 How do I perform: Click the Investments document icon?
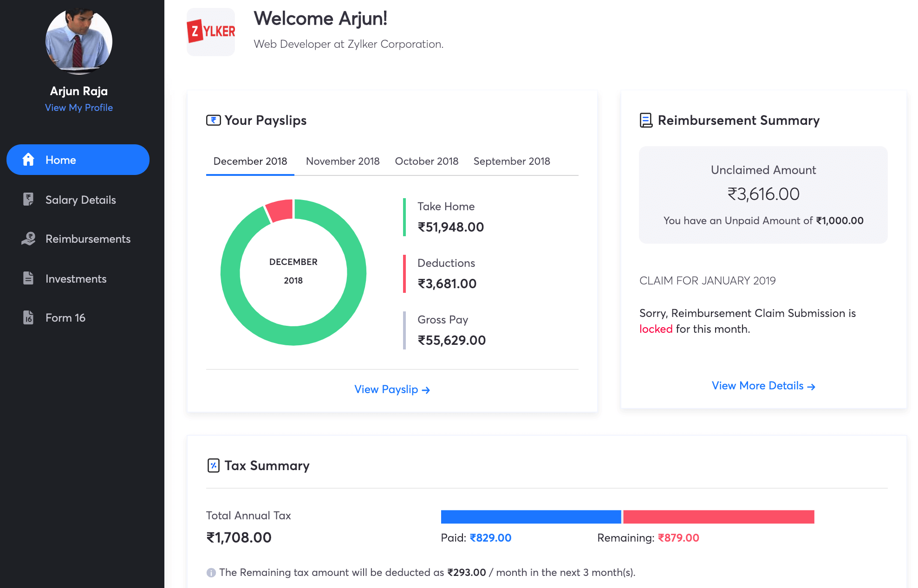point(28,278)
